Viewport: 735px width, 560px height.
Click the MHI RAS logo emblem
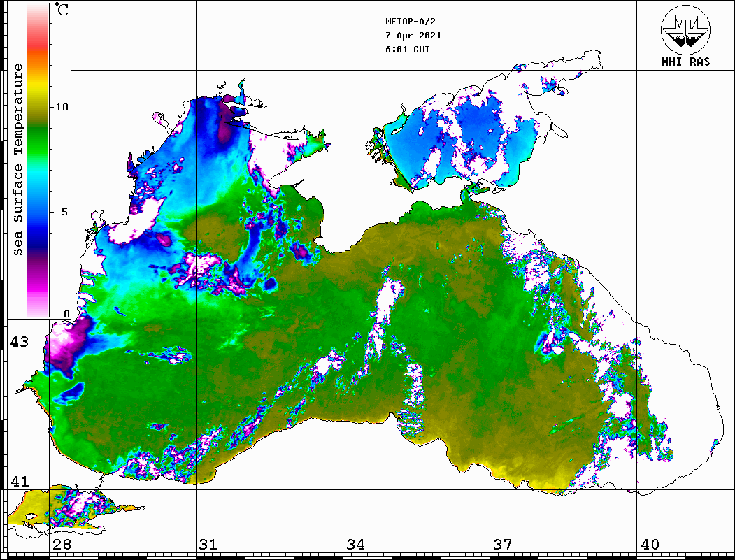686,29
